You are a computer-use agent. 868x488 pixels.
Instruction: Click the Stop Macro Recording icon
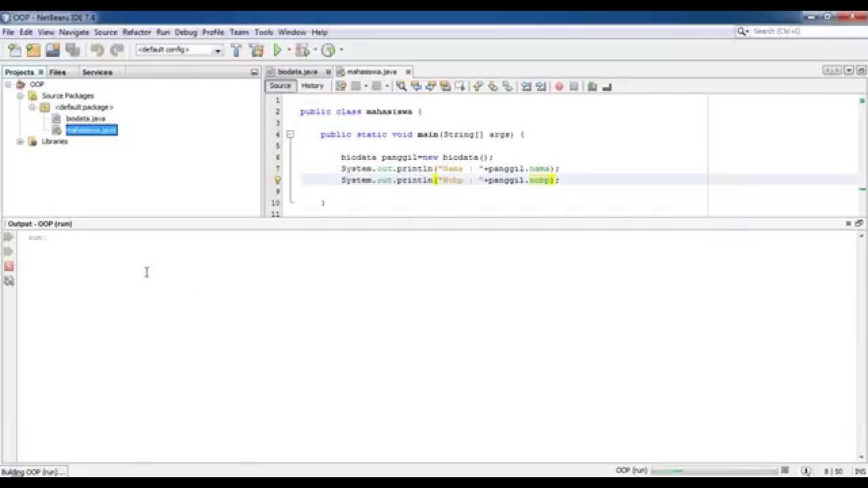click(574, 86)
